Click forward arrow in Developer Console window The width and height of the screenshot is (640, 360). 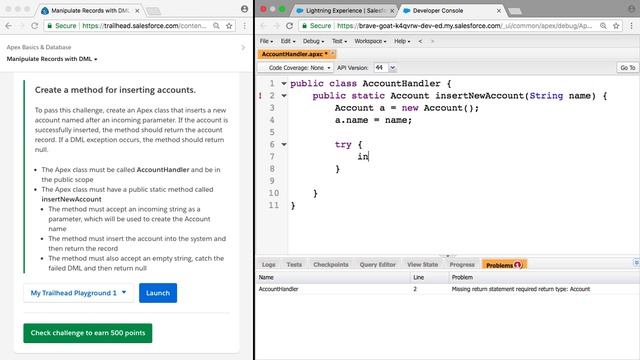point(276,26)
